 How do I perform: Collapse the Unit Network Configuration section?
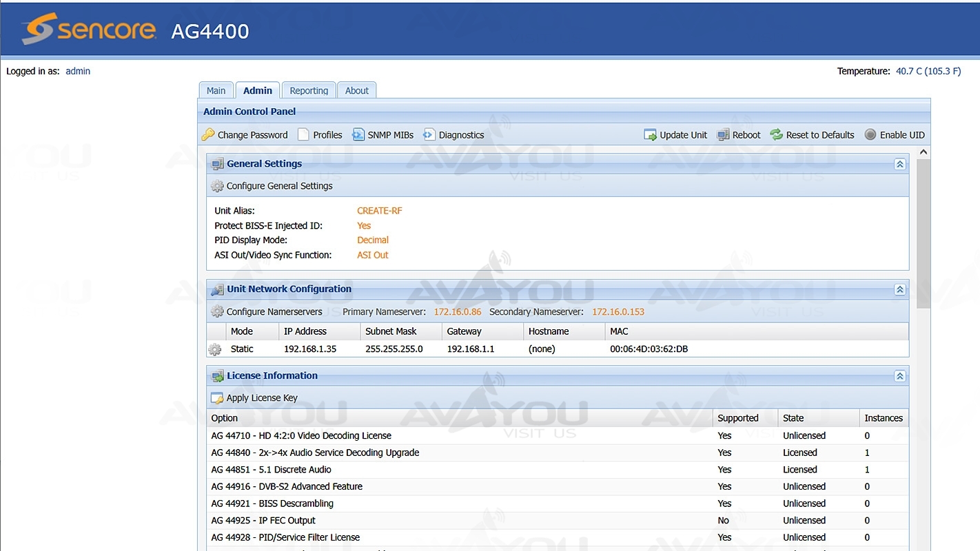899,290
